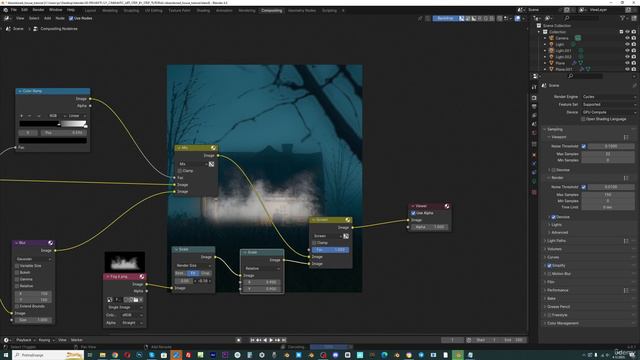
Task: Enable Variable Size on Blur node
Action: pos(17,266)
